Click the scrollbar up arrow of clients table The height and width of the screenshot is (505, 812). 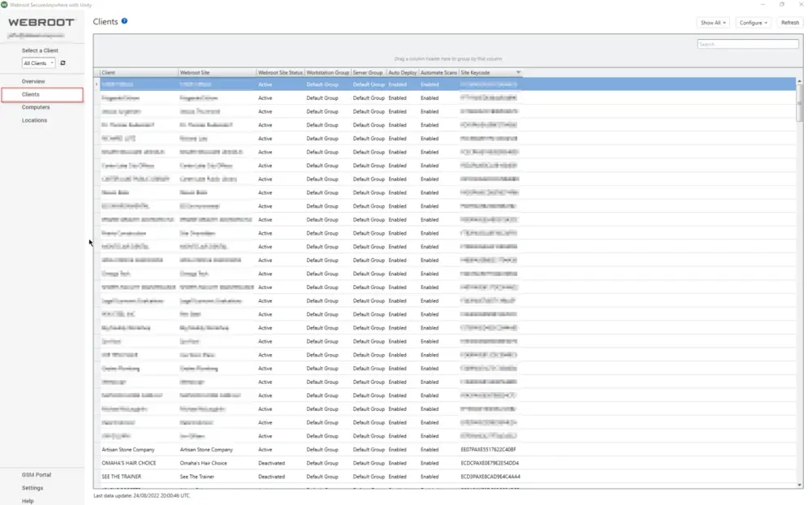[799, 81]
